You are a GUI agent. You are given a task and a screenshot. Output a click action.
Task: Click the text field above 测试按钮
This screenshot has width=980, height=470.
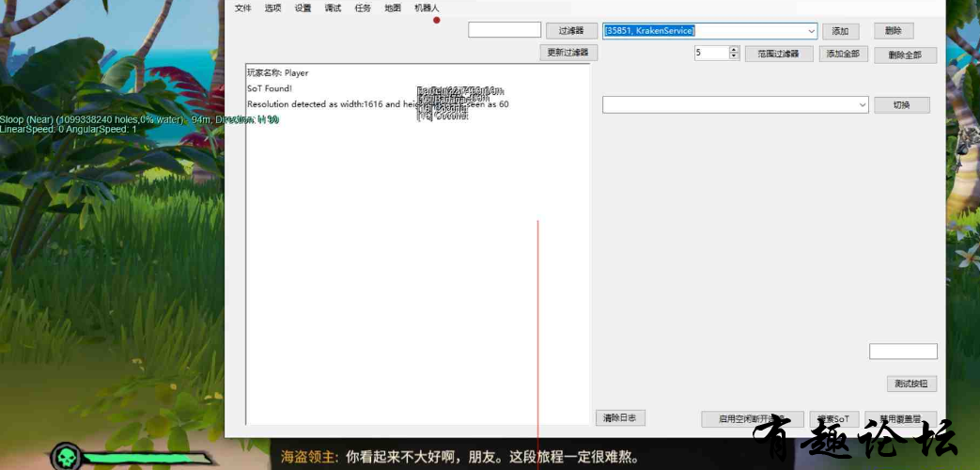[903, 352]
